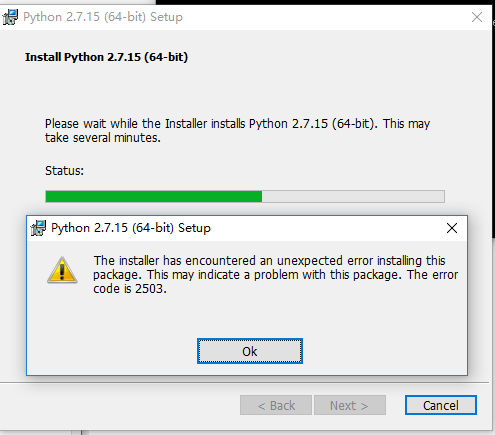Click the empty area left of the Back button
This screenshot has width=495, height=435.
click(x=120, y=405)
